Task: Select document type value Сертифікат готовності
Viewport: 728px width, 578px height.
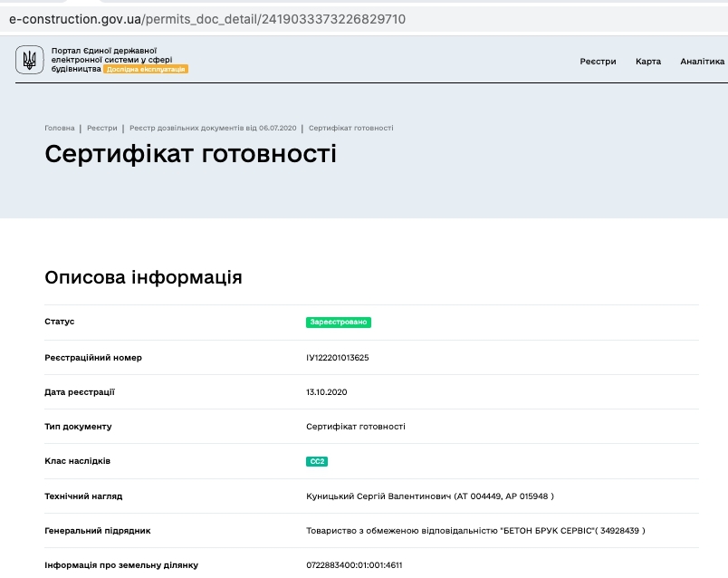Action: tap(356, 427)
